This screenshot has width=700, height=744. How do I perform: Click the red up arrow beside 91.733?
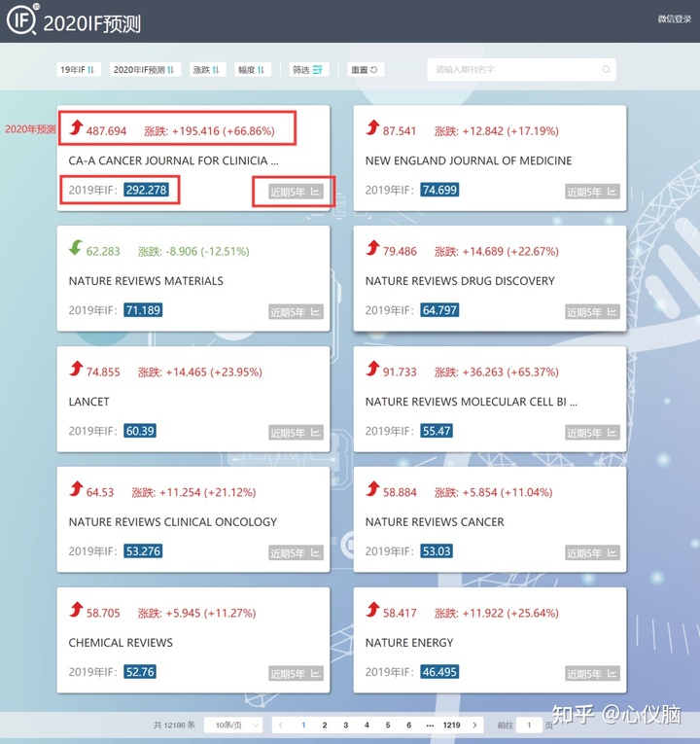[x=372, y=369]
